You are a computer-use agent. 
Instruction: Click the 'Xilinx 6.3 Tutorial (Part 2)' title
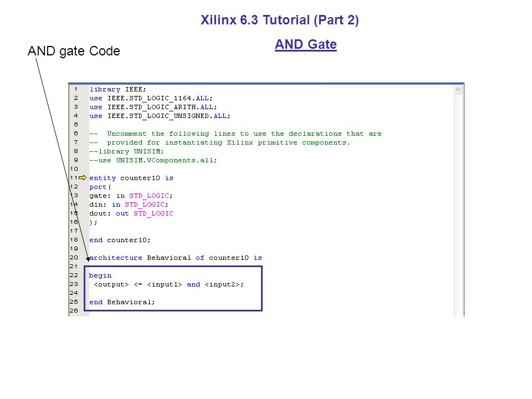pyautogui.click(x=279, y=20)
